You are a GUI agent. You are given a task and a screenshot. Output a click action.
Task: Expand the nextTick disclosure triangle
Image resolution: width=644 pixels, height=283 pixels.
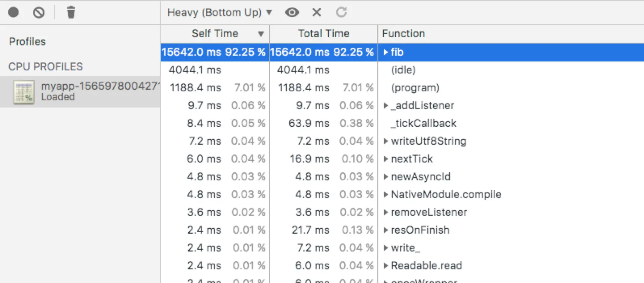pyautogui.click(x=386, y=159)
